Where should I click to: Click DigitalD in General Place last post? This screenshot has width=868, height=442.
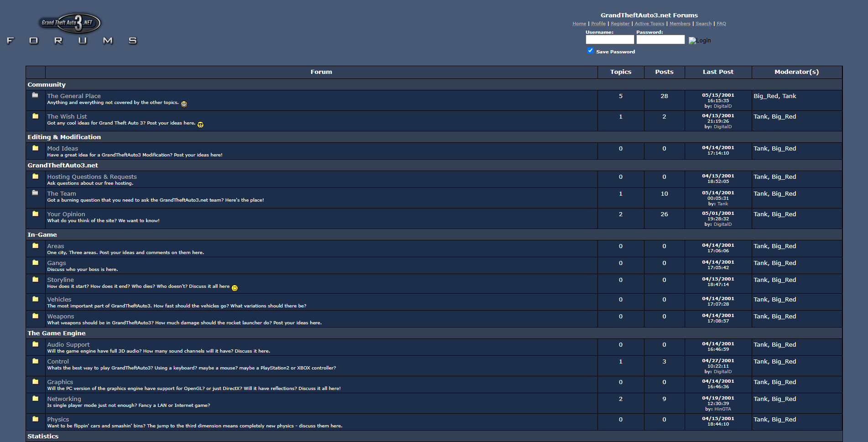point(722,106)
